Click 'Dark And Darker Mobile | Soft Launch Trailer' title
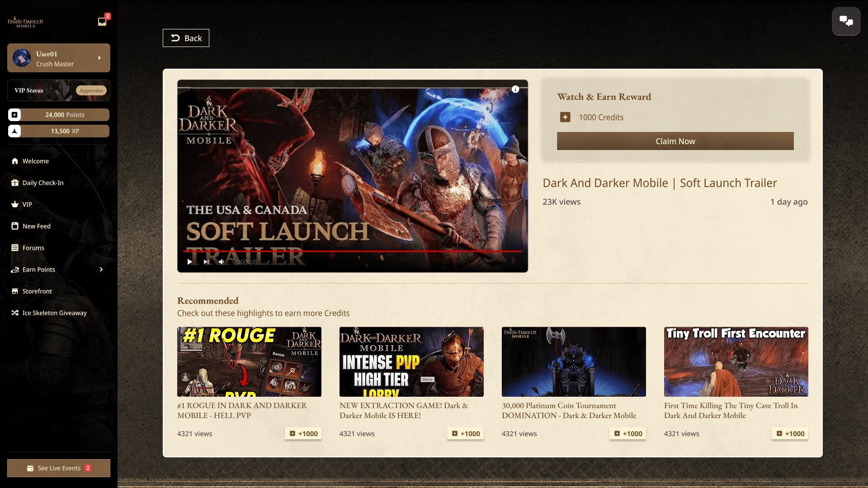The height and width of the screenshot is (488, 868). (660, 183)
